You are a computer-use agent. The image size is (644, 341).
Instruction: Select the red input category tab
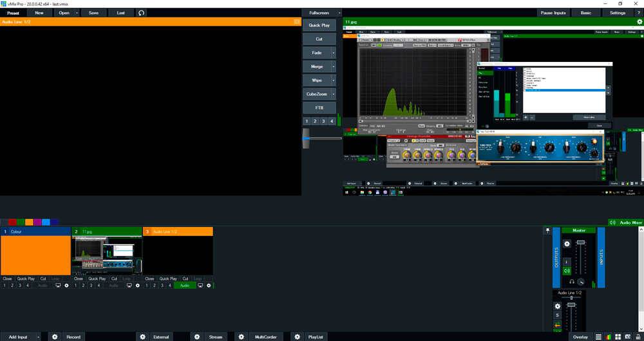click(12, 222)
